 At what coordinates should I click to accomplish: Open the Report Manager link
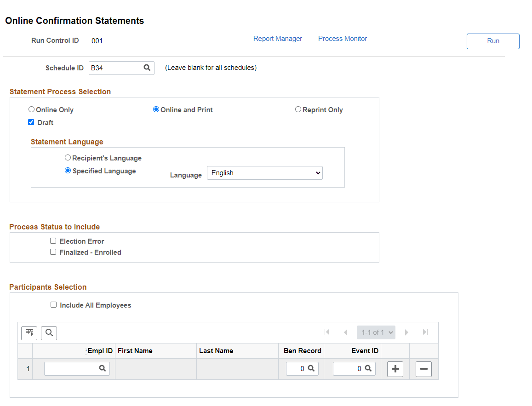tap(278, 39)
